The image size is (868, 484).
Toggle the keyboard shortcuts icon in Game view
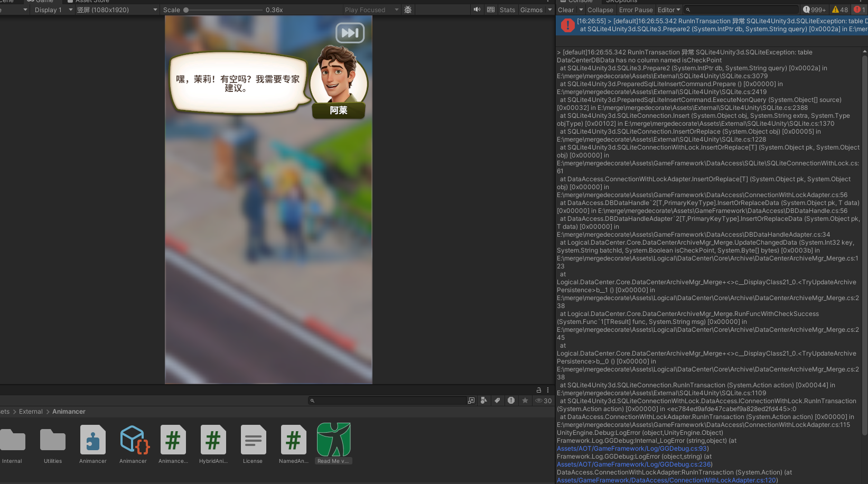click(x=491, y=10)
